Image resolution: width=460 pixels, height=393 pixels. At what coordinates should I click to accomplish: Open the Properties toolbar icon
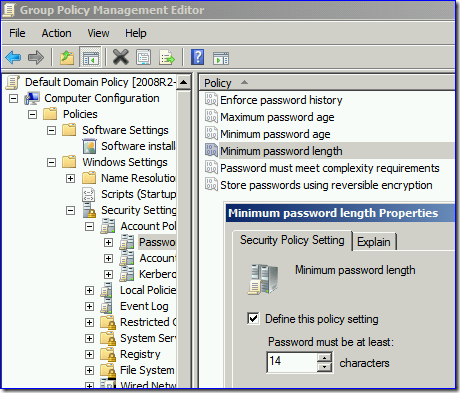coord(144,57)
